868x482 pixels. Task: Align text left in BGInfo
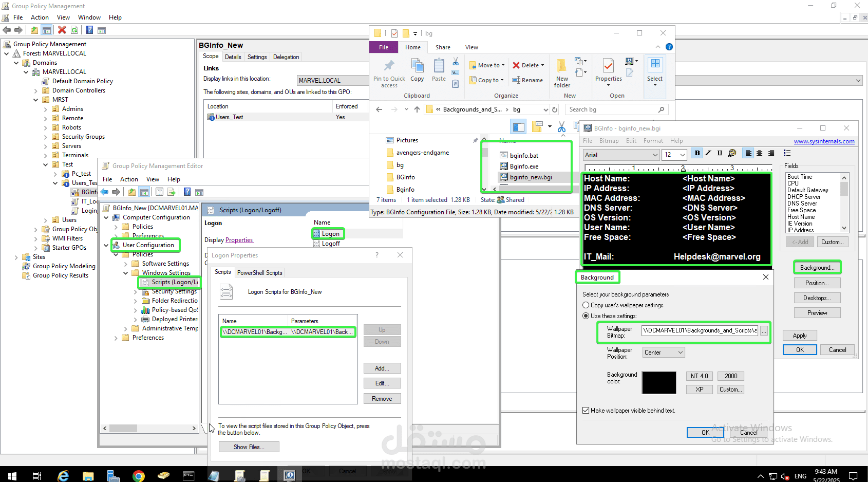pos(748,153)
